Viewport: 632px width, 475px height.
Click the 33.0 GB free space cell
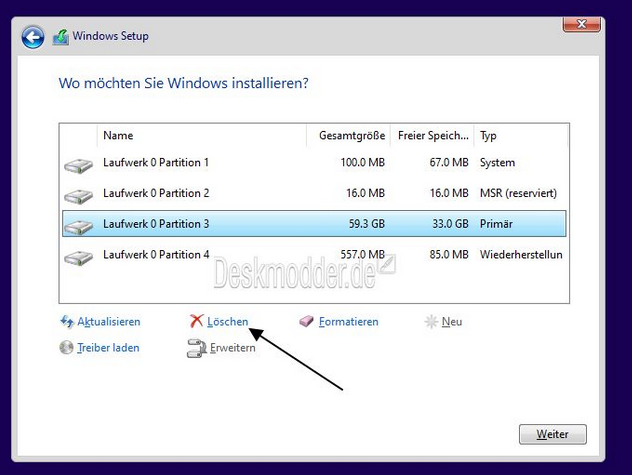coord(450,224)
